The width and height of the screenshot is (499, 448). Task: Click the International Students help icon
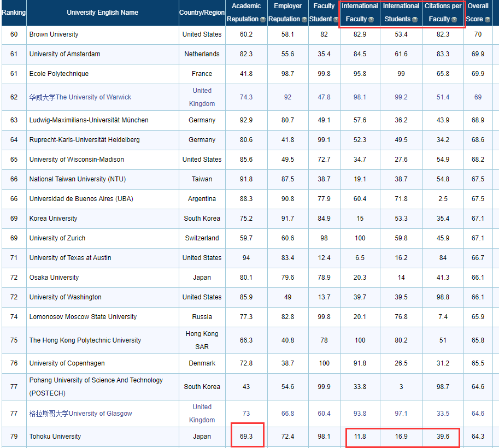[415, 20]
